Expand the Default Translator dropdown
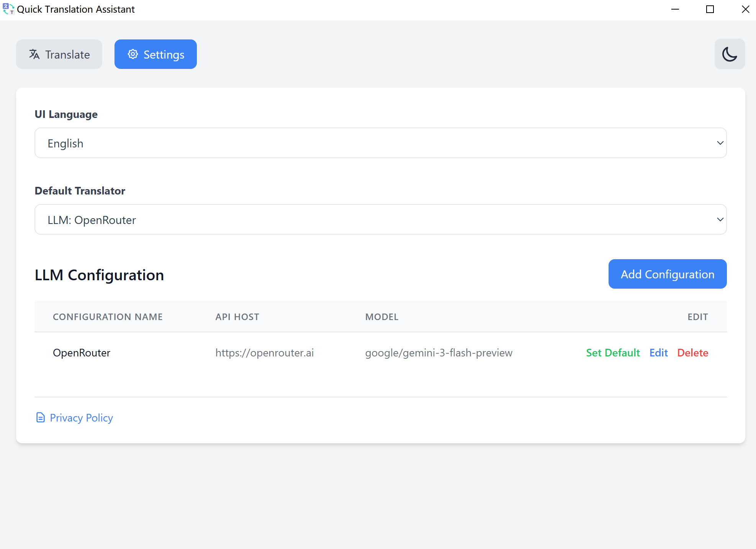This screenshot has width=756, height=549. pos(380,219)
